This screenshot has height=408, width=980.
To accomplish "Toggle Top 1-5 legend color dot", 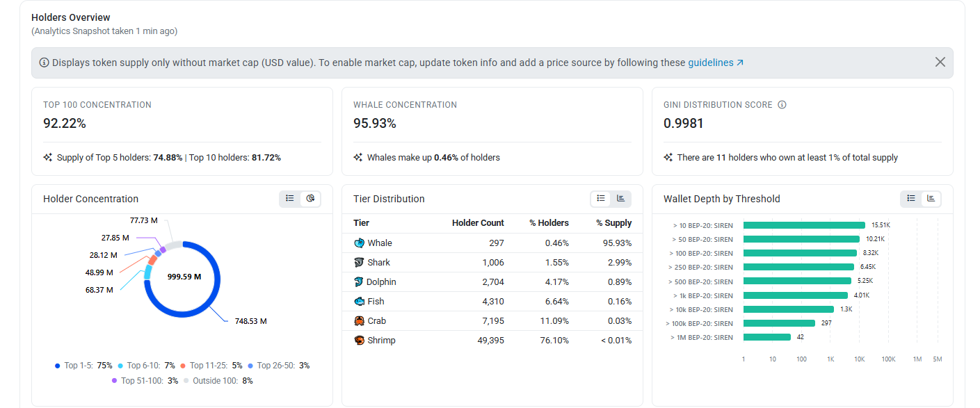I will 57,366.
